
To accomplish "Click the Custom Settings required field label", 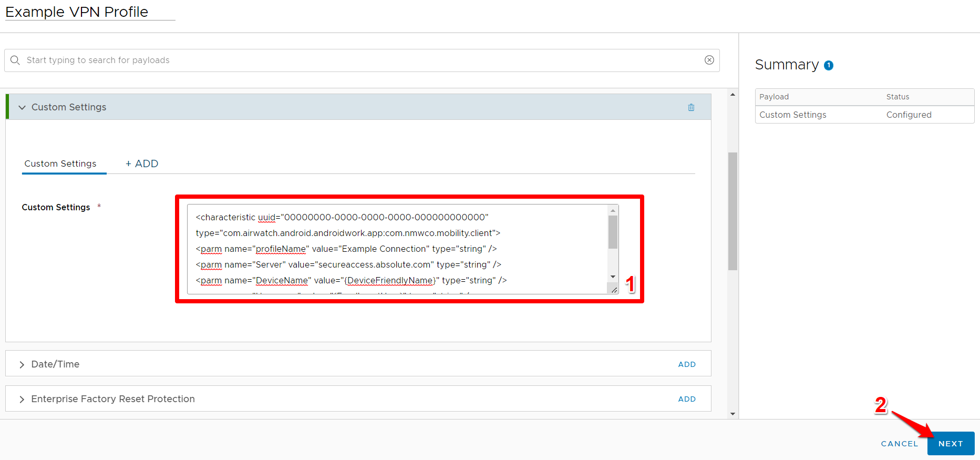I will (x=56, y=207).
